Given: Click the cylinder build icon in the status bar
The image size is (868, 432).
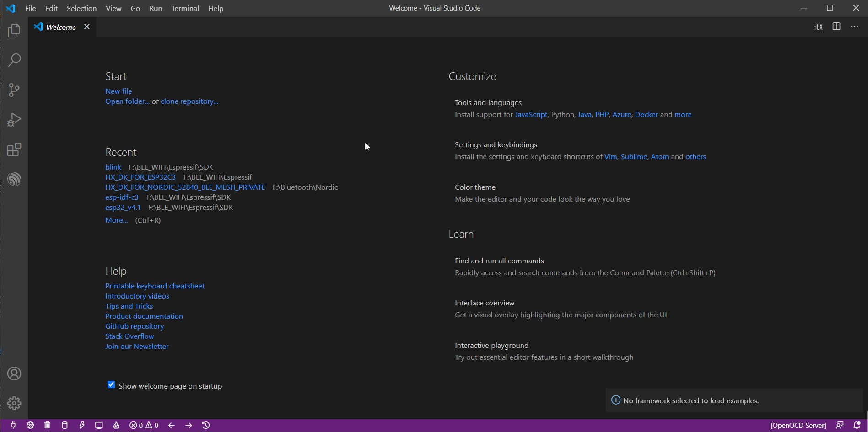Looking at the screenshot, I should [x=65, y=425].
